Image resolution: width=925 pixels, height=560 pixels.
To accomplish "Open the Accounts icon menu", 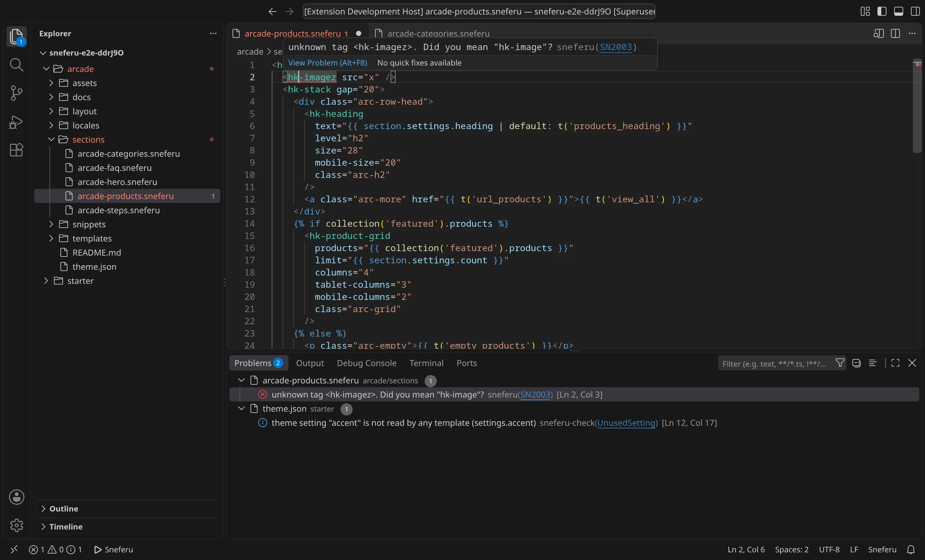I will (x=16, y=497).
